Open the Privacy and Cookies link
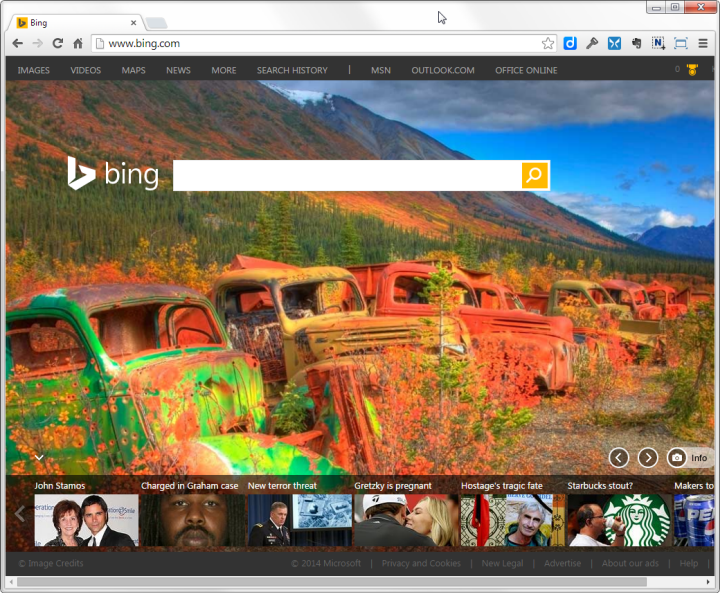720x593 pixels. 421,563
